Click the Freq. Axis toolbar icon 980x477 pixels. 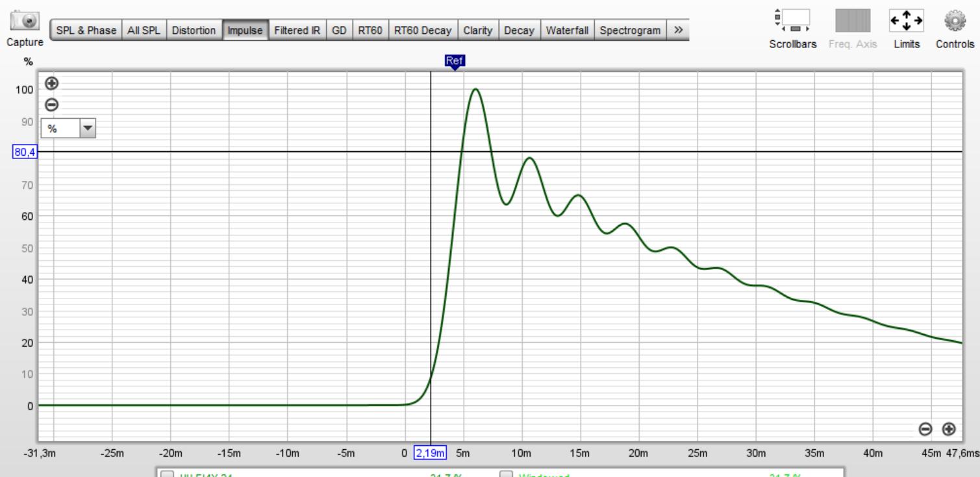tap(852, 20)
